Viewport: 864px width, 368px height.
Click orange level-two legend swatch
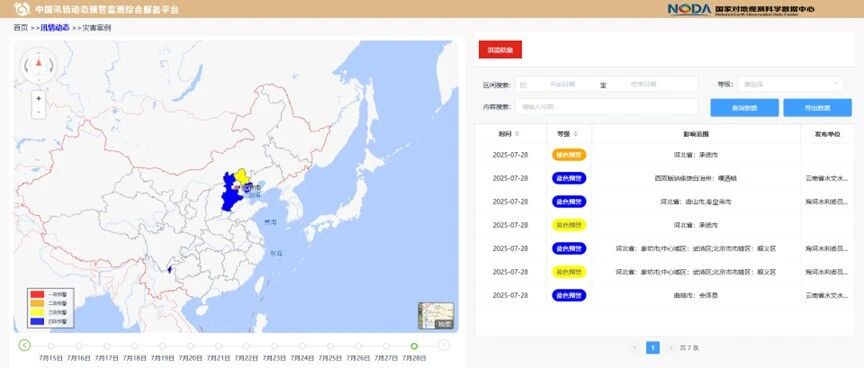pos(37,303)
